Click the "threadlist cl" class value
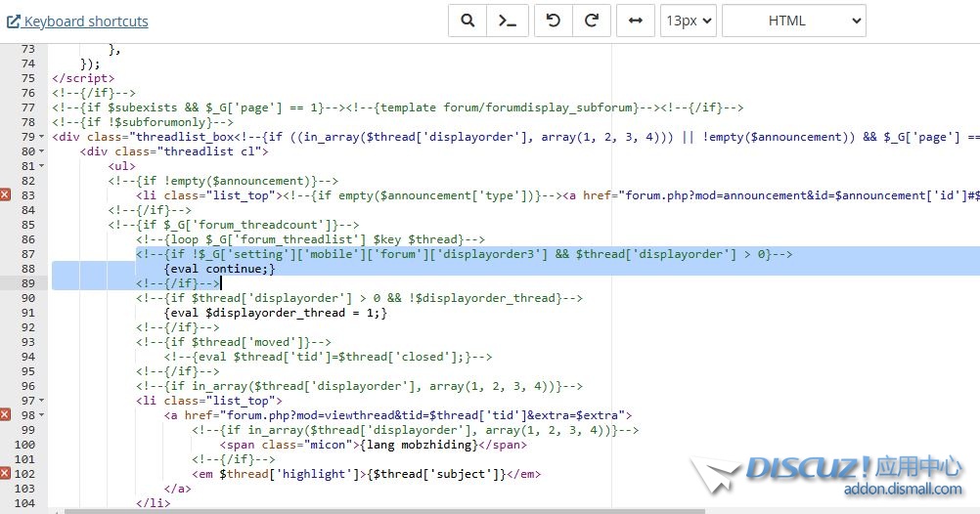The height and width of the screenshot is (514, 980). click(x=212, y=151)
